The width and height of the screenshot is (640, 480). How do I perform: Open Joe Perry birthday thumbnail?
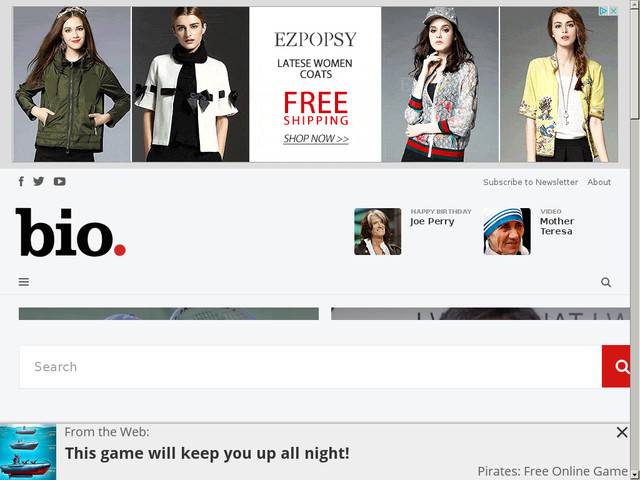click(x=378, y=231)
